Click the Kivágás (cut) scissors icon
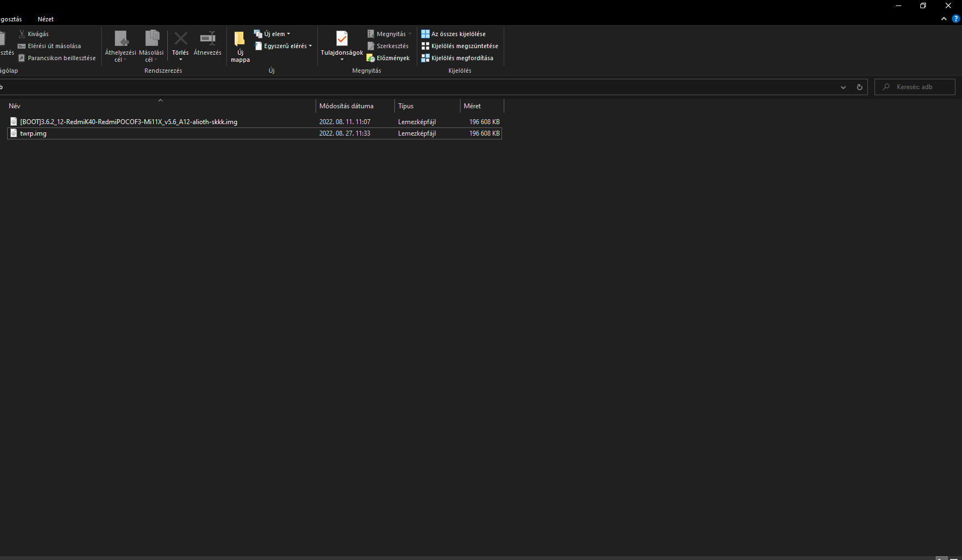Viewport: 962px width, 560px height. (x=22, y=34)
